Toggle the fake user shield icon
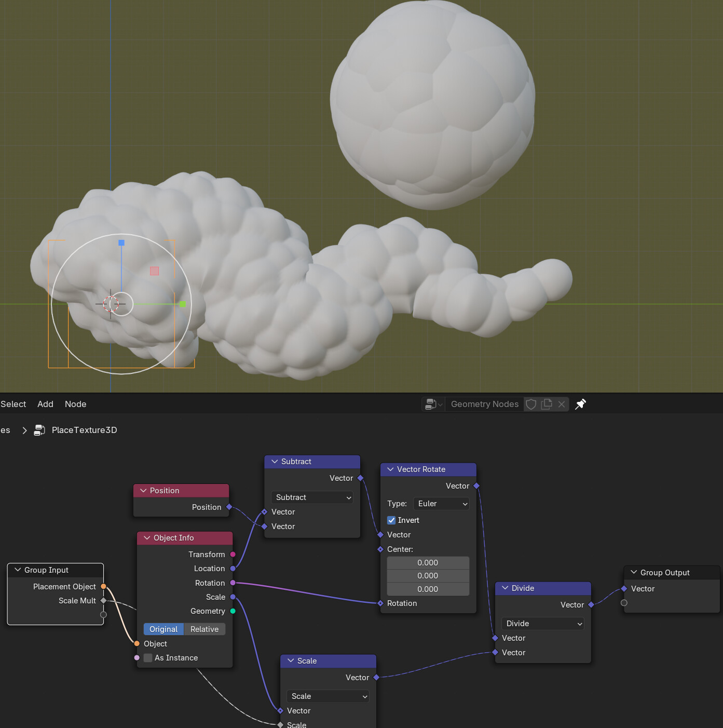Viewport: 723px width, 728px height. coord(531,404)
